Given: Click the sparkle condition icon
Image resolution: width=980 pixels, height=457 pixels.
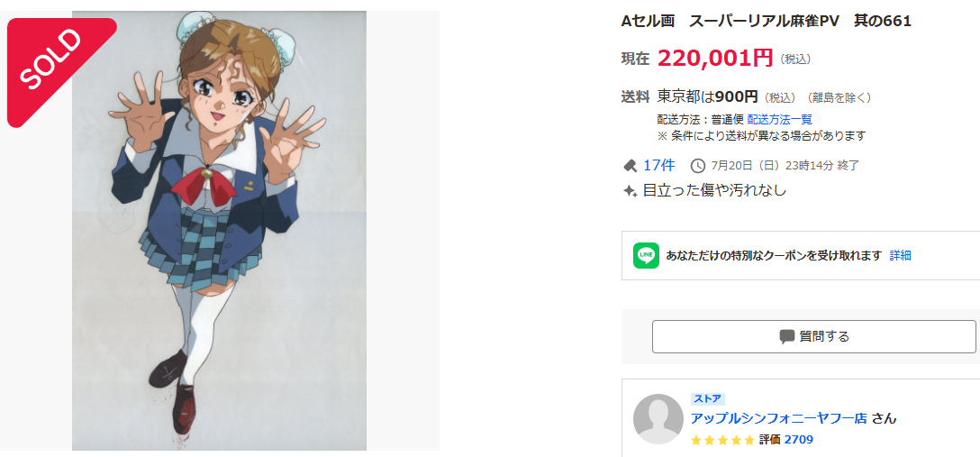Looking at the screenshot, I should (x=630, y=191).
